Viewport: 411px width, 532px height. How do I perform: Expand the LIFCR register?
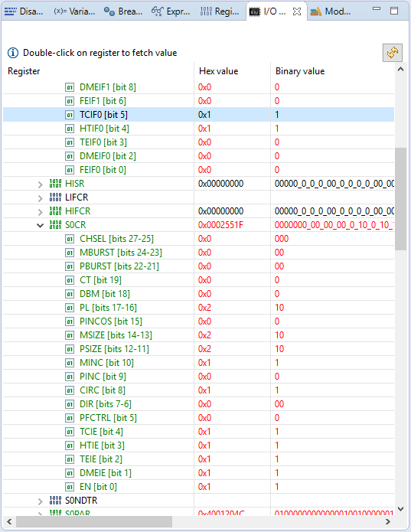41,198
